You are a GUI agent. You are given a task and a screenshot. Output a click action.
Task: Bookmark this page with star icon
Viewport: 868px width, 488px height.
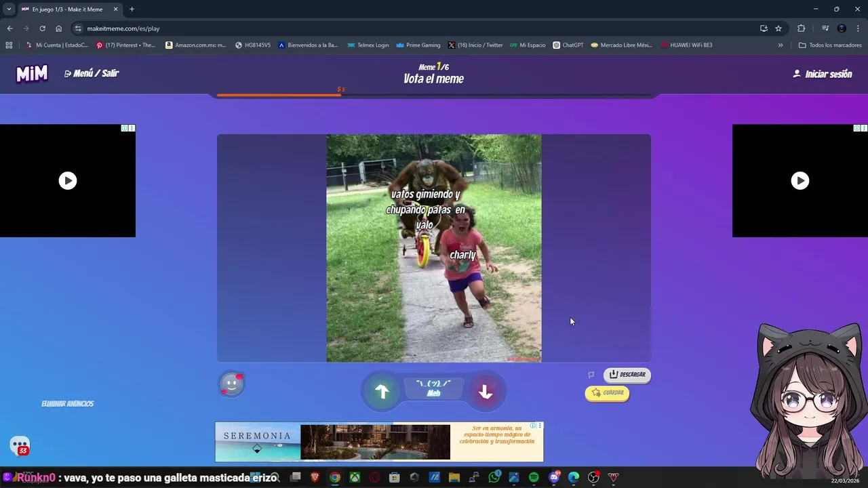[778, 28]
